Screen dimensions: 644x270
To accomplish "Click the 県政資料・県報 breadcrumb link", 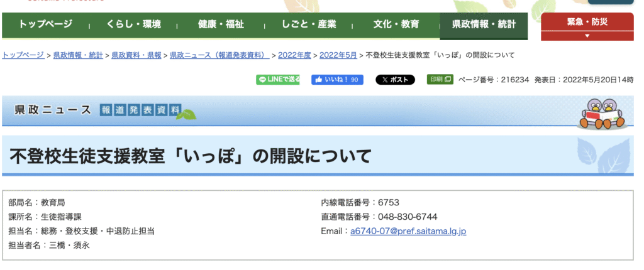I will [136, 55].
